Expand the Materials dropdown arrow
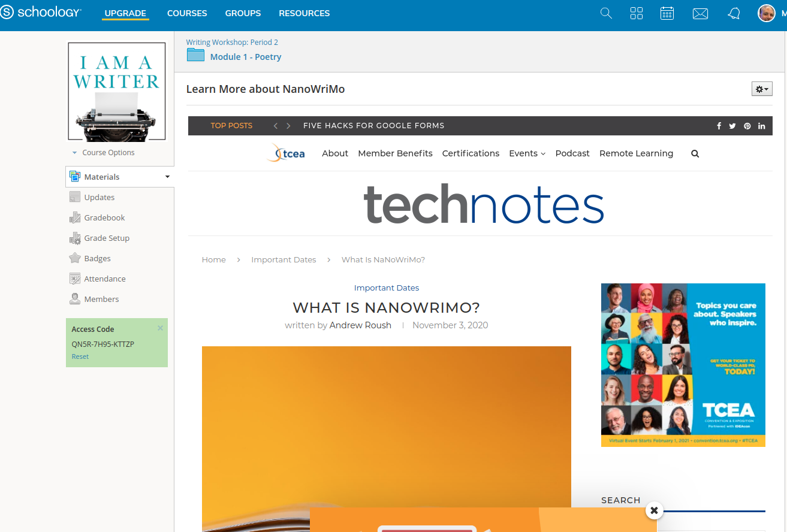787x532 pixels. 167,177
